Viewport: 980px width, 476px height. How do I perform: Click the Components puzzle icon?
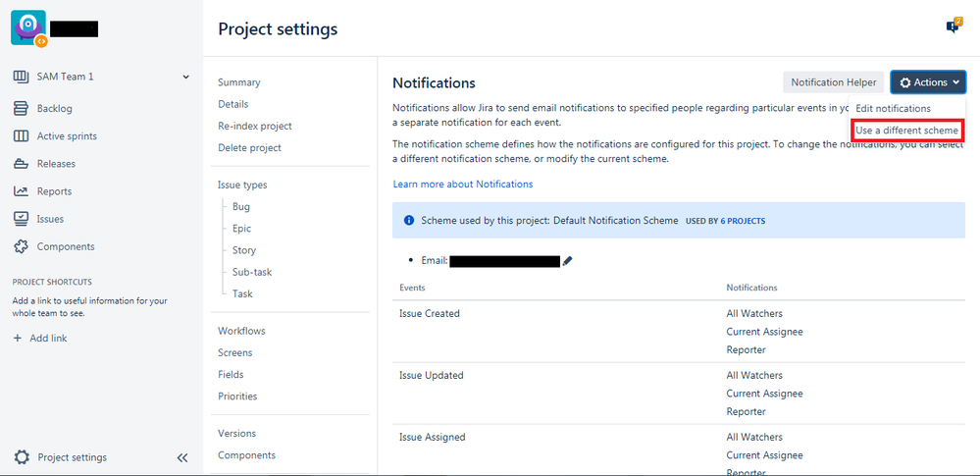(x=21, y=246)
